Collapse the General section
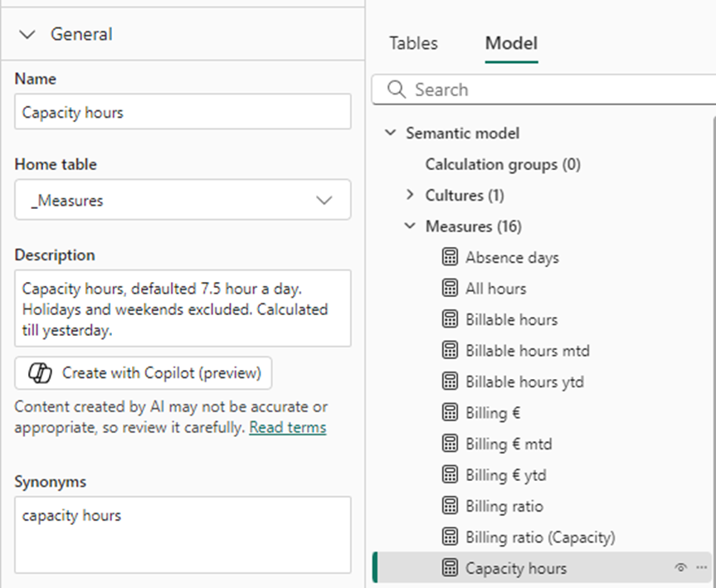The height and width of the screenshot is (588, 716). pyautogui.click(x=28, y=35)
